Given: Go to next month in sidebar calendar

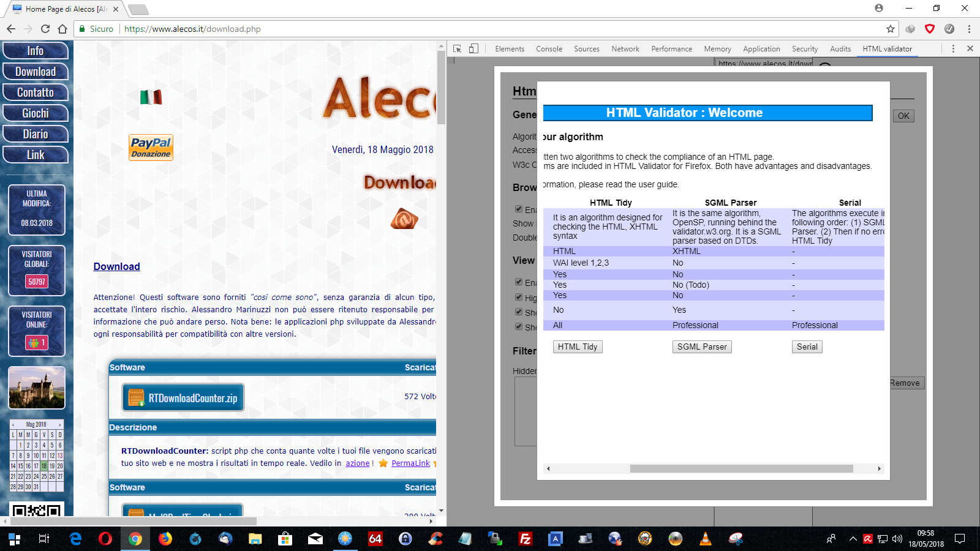Looking at the screenshot, I should point(59,424).
